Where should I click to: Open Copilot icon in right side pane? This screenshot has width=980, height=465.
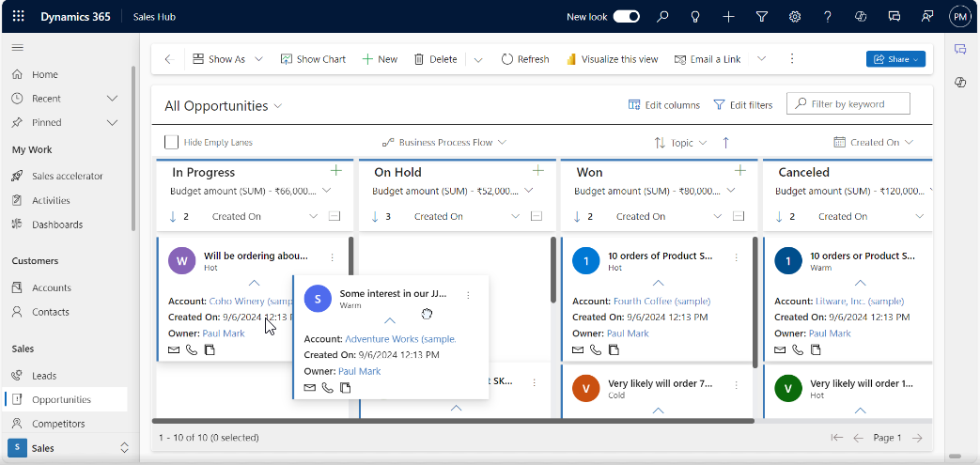(x=960, y=83)
